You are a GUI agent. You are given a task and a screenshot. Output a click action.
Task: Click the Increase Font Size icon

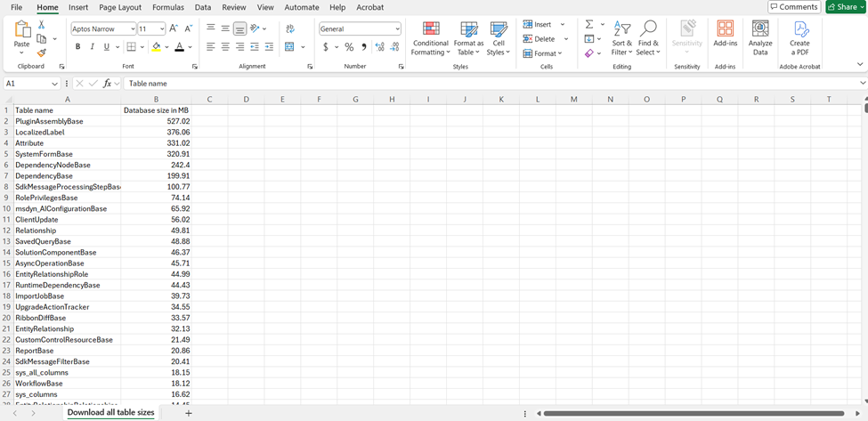pyautogui.click(x=174, y=28)
